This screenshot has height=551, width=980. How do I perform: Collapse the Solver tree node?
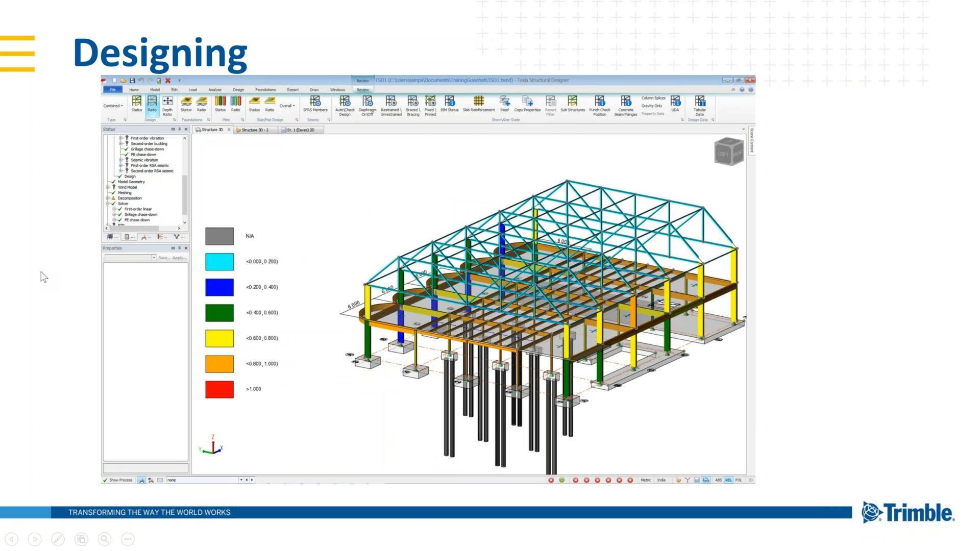(x=108, y=204)
